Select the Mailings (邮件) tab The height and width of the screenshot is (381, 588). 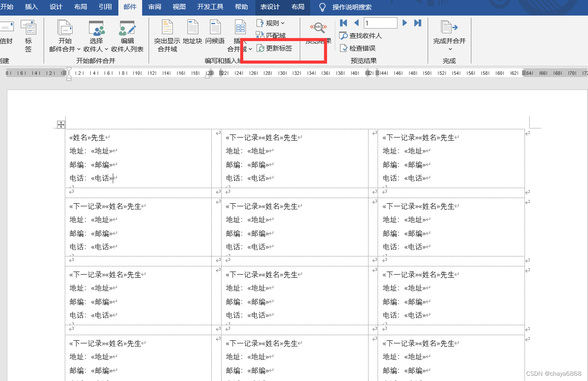click(x=130, y=7)
